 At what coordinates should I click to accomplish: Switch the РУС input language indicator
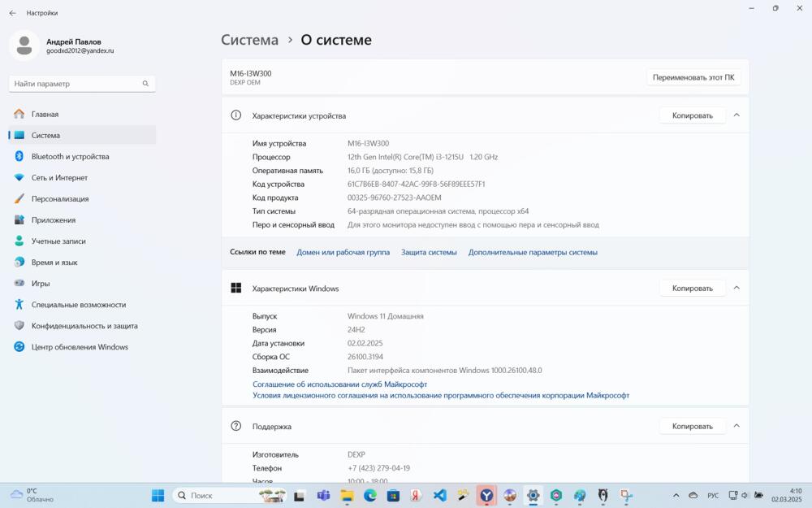click(713, 496)
